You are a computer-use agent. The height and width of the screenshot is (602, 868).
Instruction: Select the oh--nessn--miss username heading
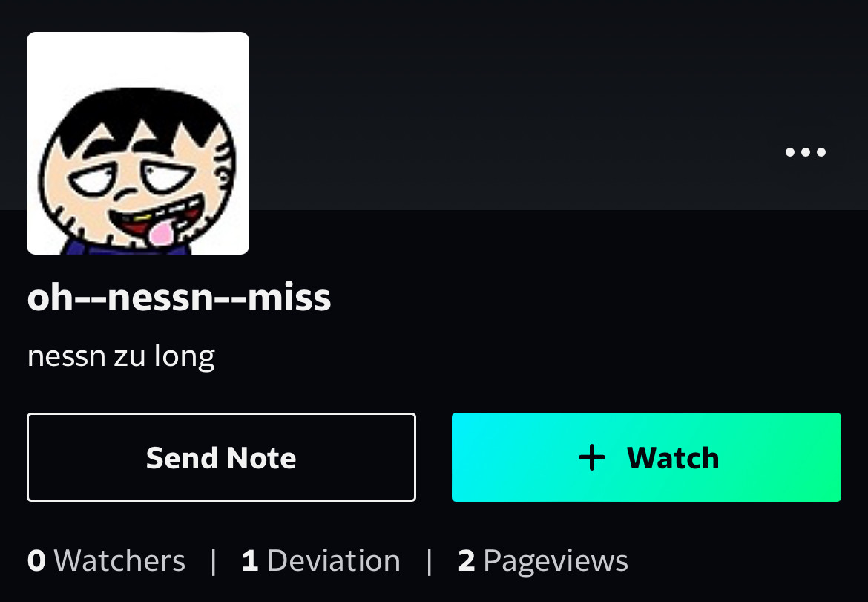pos(179,298)
